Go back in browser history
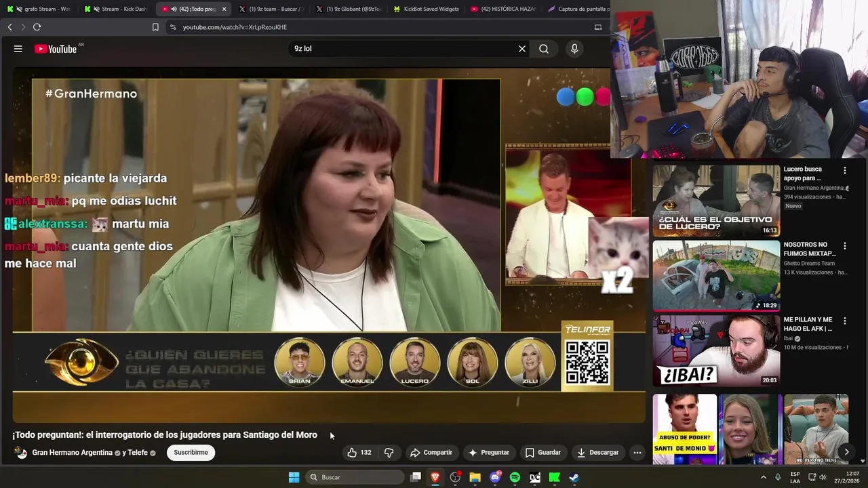The width and height of the screenshot is (868, 488). coord(9,27)
